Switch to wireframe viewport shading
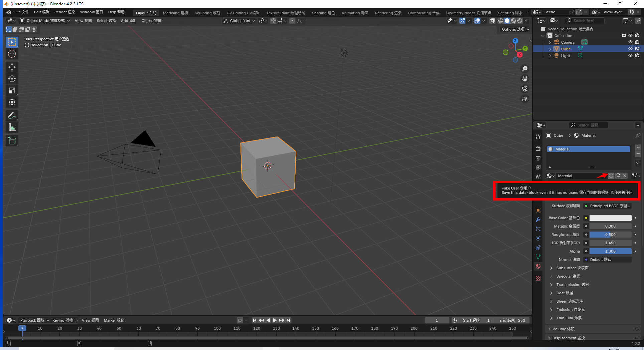The height and width of the screenshot is (350, 644). [x=501, y=21]
